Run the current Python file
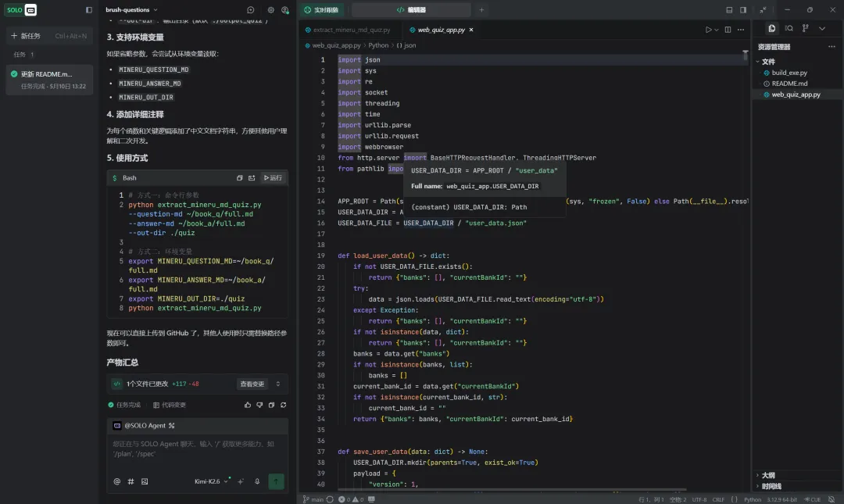The height and width of the screenshot is (504, 844). click(x=708, y=30)
